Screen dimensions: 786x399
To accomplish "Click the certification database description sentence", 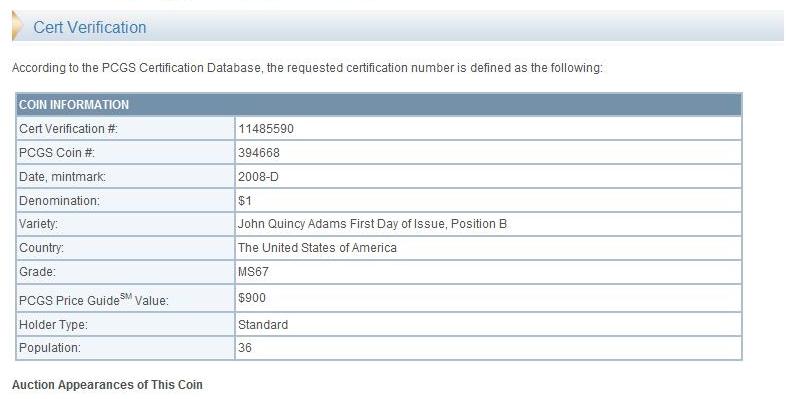I will pos(307,68).
